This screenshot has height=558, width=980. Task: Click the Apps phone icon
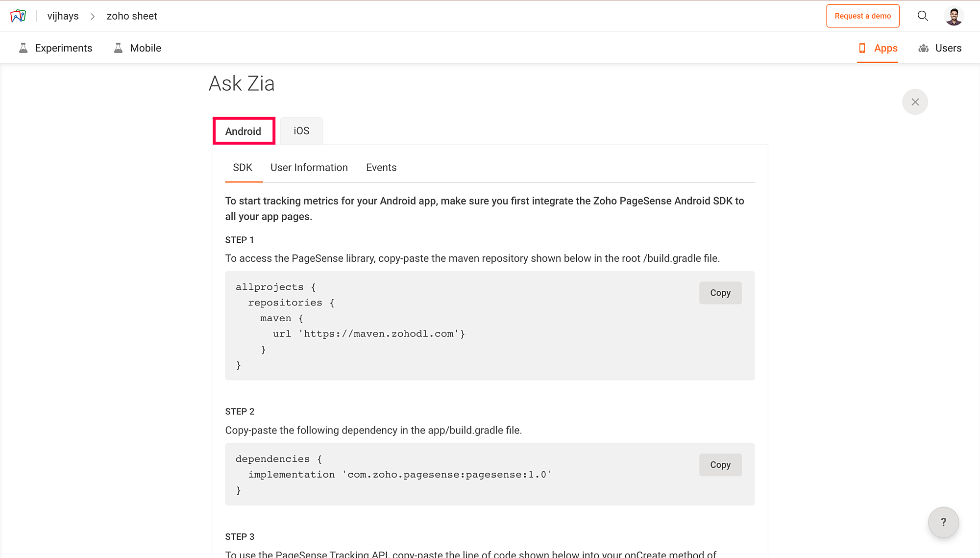862,48
